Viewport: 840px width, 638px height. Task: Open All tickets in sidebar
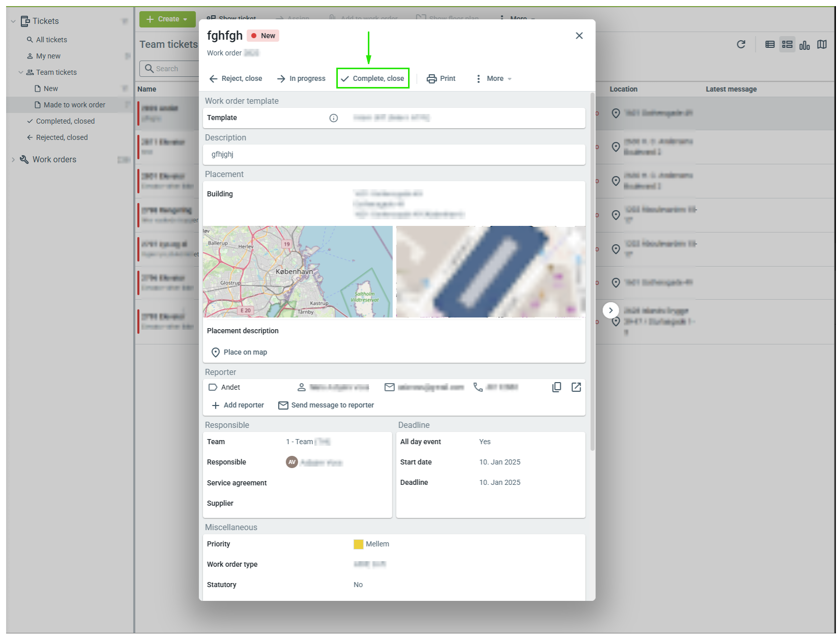click(x=51, y=40)
